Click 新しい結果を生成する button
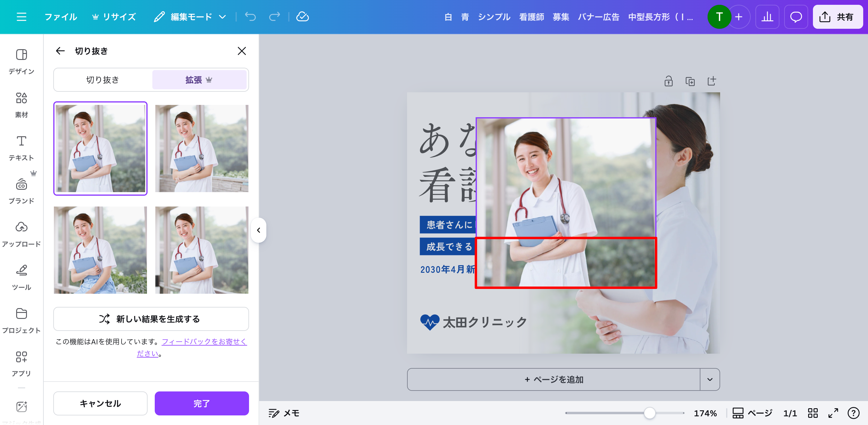This screenshot has height=425, width=868. point(151,319)
